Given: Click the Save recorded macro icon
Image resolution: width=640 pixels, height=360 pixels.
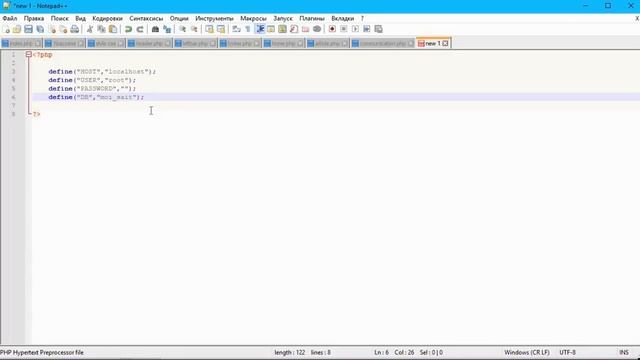Looking at the screenshot, I should point(378,29).
